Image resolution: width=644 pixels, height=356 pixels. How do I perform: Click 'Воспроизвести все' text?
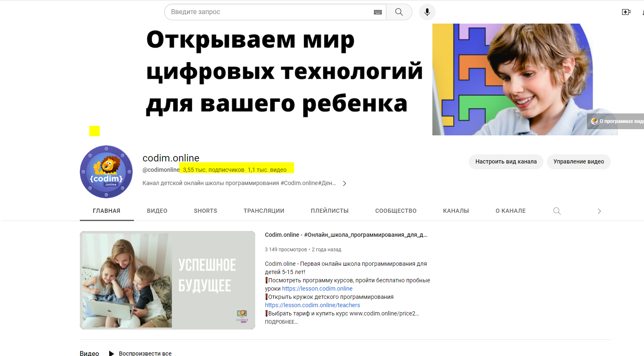pos(145,353)
